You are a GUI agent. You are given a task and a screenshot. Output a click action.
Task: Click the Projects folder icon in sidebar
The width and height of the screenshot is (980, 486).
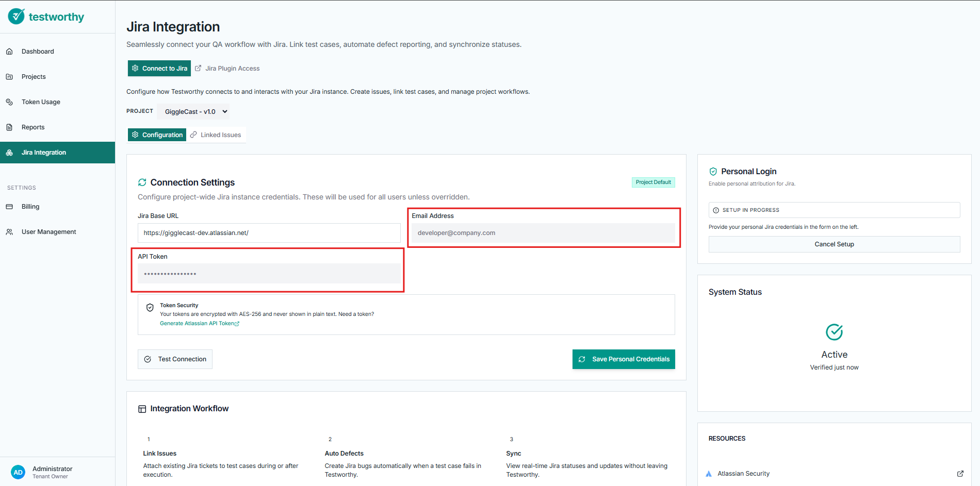(9, 77)
